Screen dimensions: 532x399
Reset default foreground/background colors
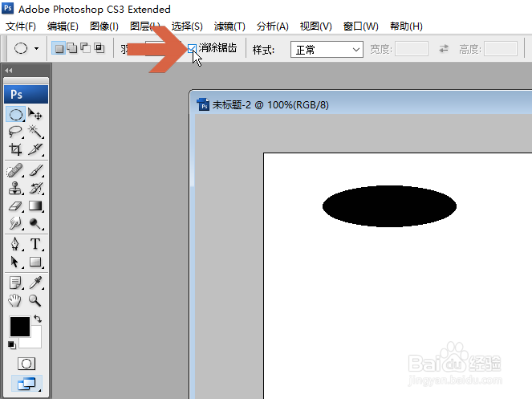point(12,345)
